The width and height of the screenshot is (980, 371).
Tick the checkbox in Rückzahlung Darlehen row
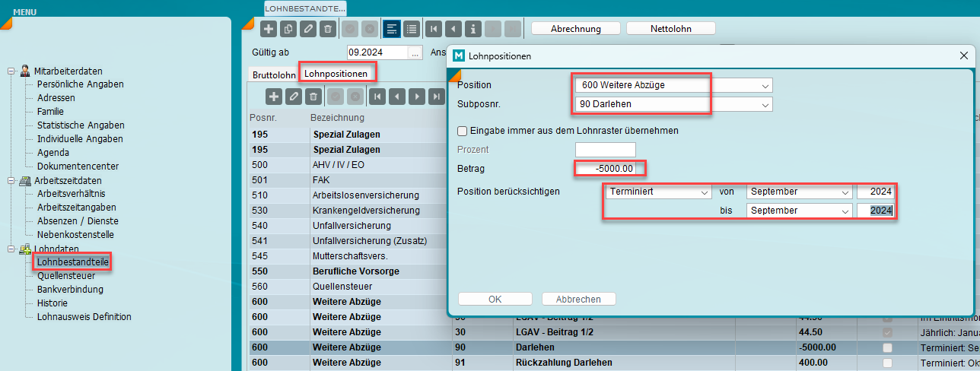point(887,363)
